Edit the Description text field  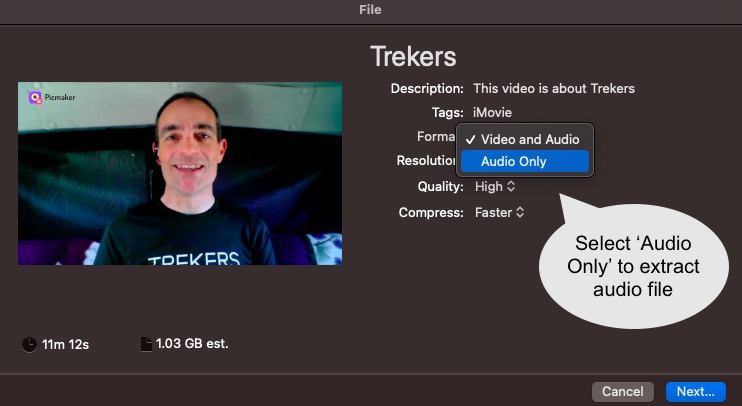(554, 88)
